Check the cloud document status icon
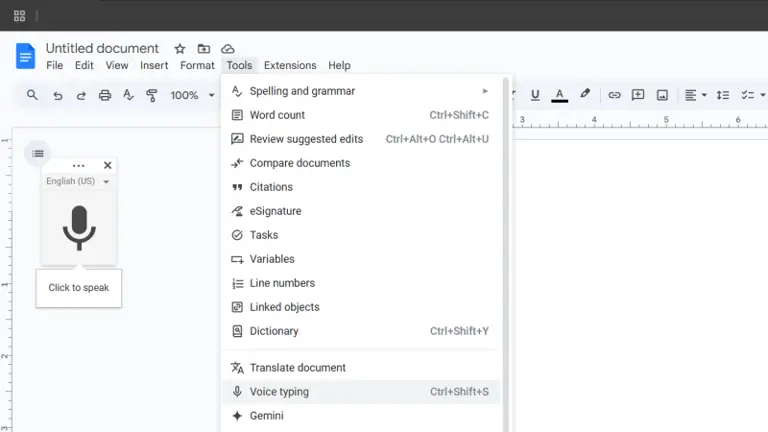Image resolution: width=768 pixels, height=432 pixels. click(228, 49)
